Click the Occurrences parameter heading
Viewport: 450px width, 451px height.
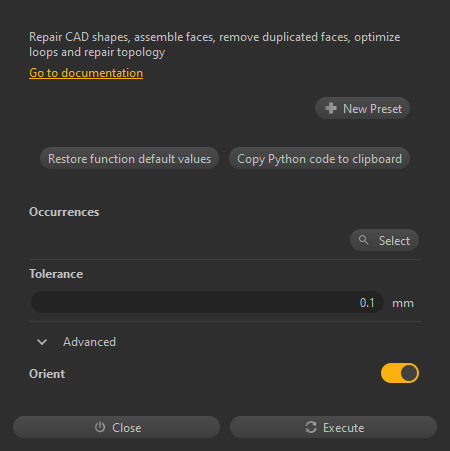(x=64, y=212)
